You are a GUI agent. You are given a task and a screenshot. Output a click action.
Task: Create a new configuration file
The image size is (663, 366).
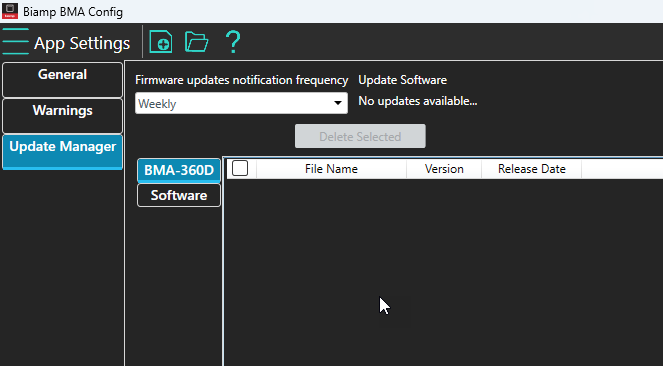click(161, 42)
